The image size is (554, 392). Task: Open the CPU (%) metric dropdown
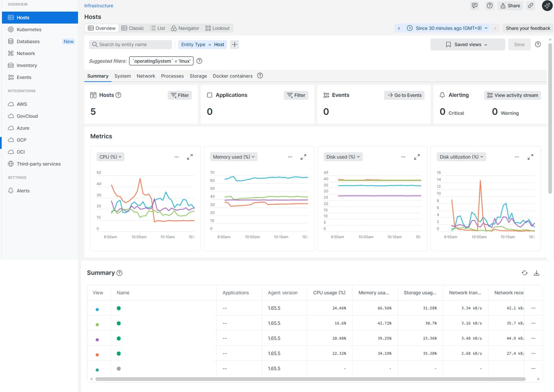coord(110,157)
